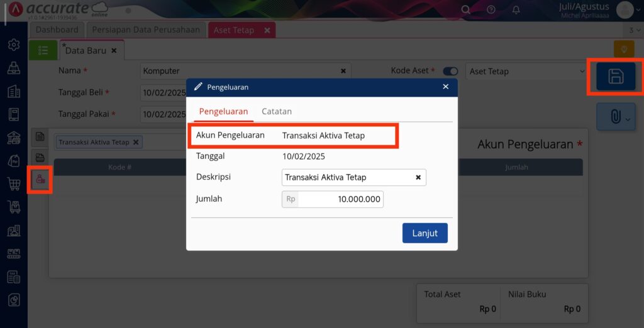Viewport: 644px width, 328px height.
Task: Select the highlighted pengeluaran side tab icon
Action: [x=40, y=178]
